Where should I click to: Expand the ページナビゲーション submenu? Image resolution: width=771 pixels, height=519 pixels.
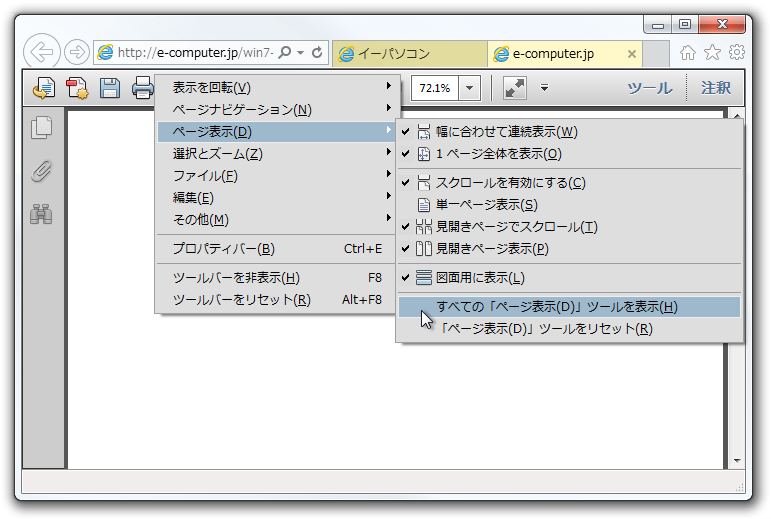(x=242, y=109)
